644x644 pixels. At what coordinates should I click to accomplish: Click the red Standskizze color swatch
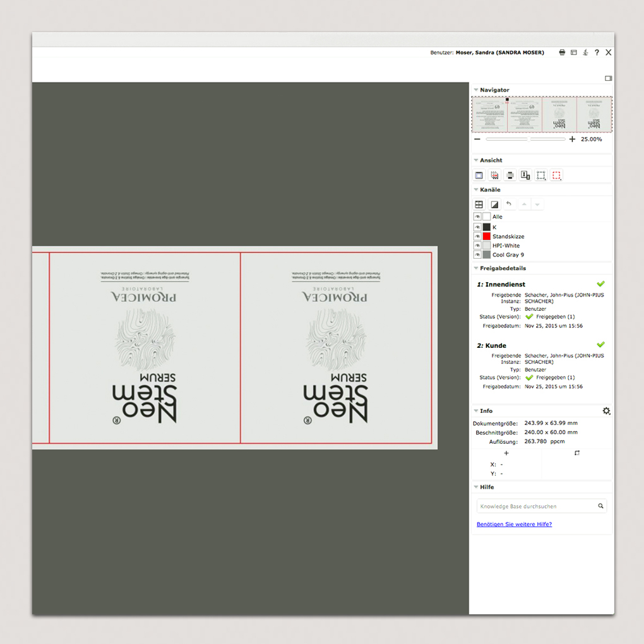tap(487, 236)
